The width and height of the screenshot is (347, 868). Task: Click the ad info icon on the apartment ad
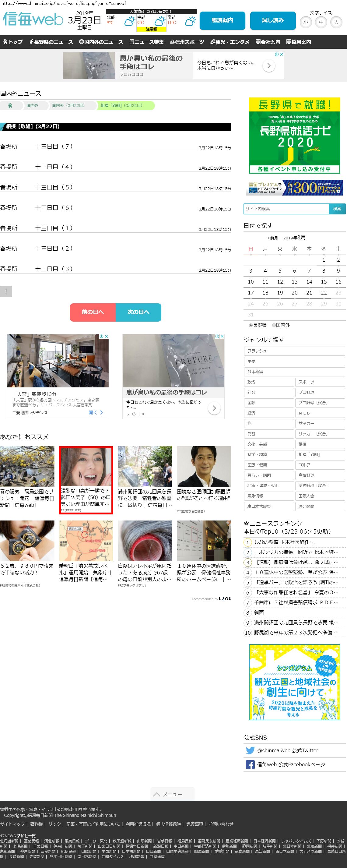point(101,336)
